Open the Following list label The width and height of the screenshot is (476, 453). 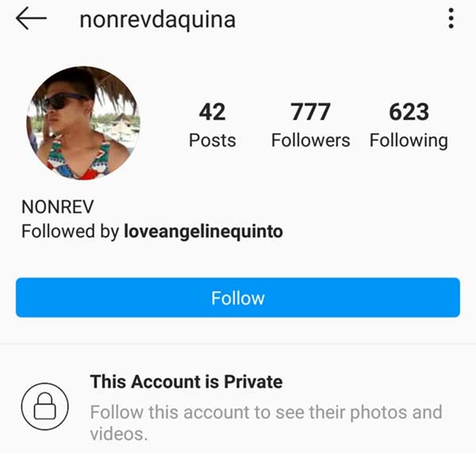click(409, 141)
